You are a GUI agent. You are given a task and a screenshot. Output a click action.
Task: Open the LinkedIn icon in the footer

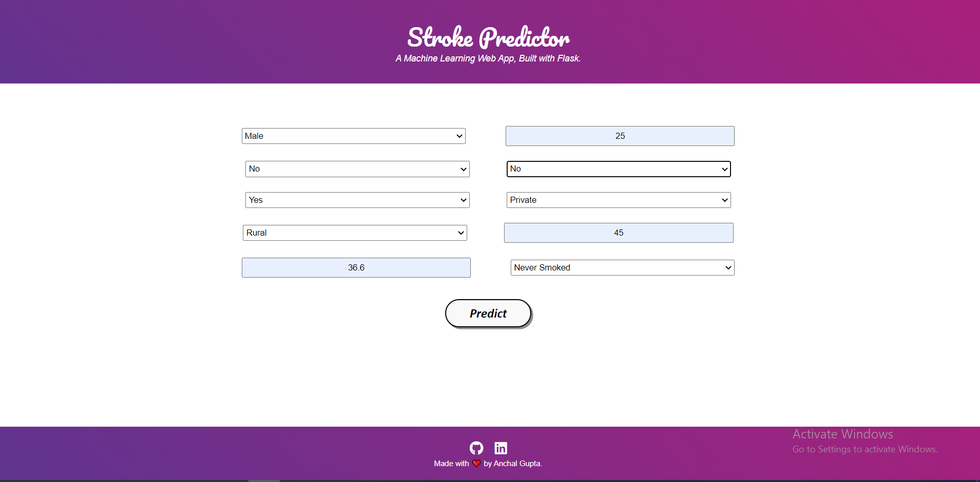500,448
